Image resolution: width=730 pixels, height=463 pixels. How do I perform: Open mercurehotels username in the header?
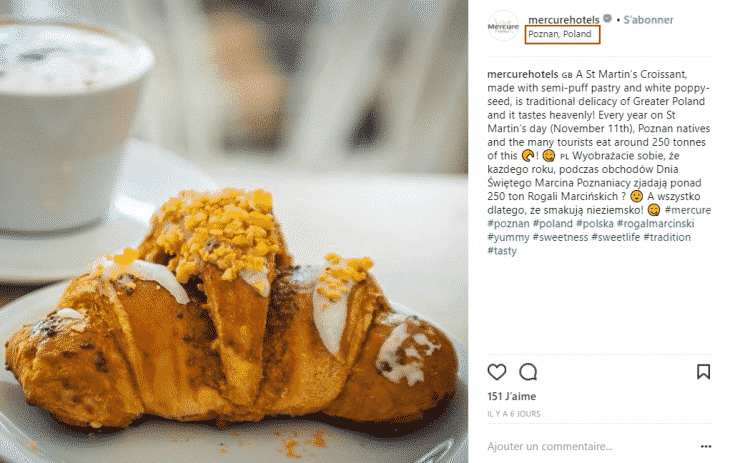[564, 20]
